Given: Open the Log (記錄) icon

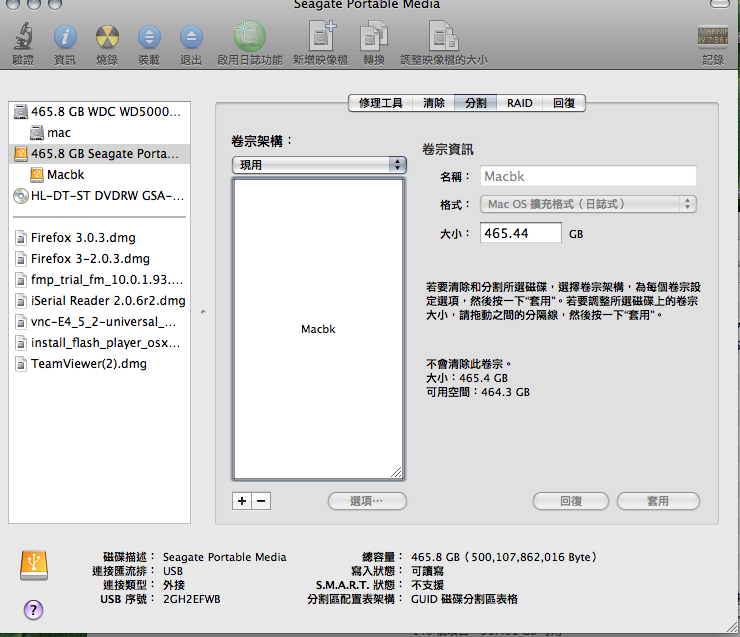Looking at the screenshot, I should [713, 36].
